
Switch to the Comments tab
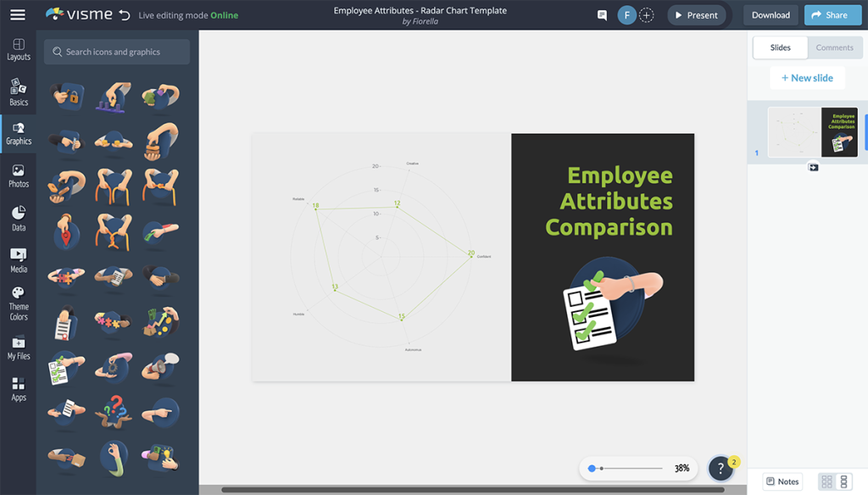pos(834,47)
